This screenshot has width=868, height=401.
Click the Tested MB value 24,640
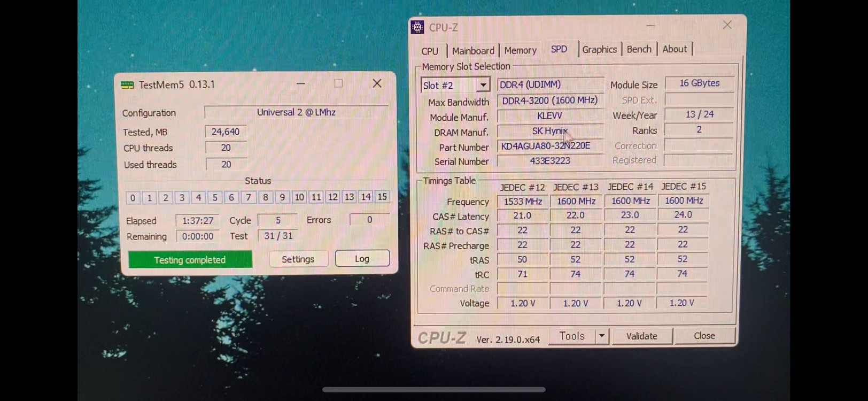pyautogui.click(x=226, y=132)
